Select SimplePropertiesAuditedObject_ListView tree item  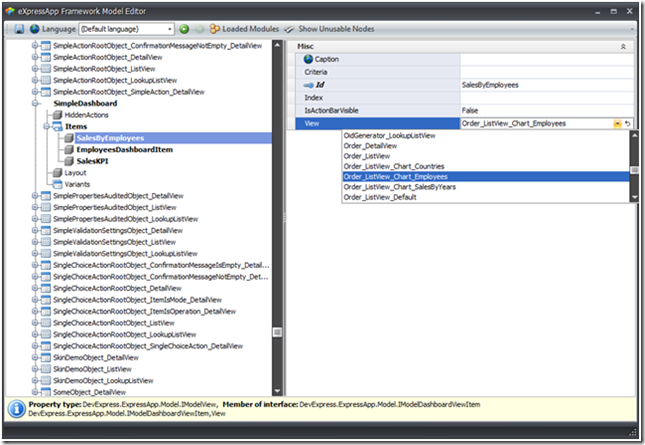point(115,207)
